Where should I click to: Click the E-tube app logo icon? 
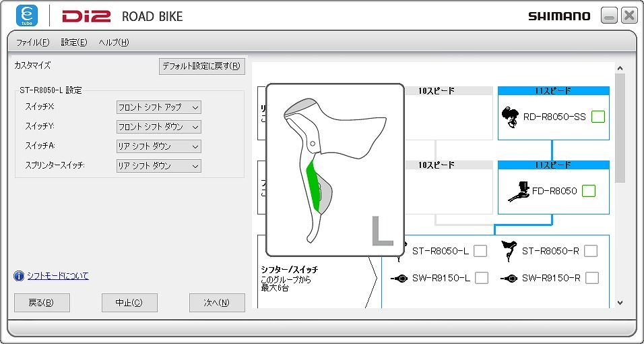pos(27,16)
